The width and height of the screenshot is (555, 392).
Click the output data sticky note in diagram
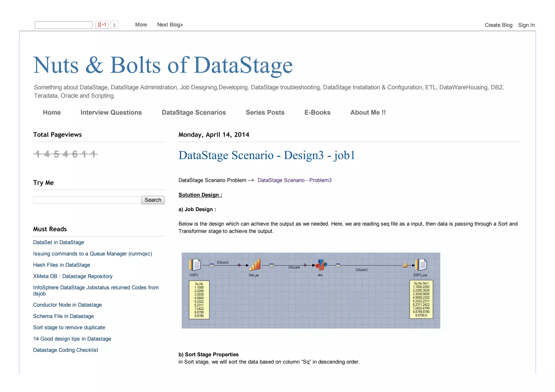(x=421, y=299)
